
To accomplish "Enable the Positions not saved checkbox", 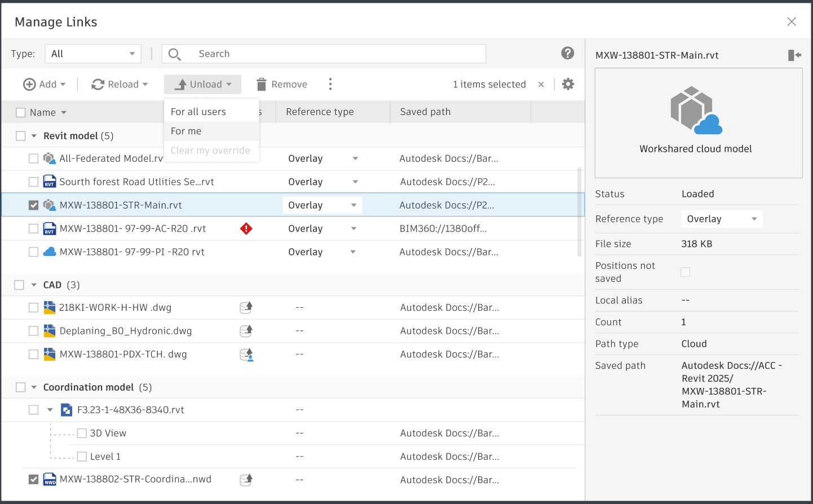I will [685, 272].
